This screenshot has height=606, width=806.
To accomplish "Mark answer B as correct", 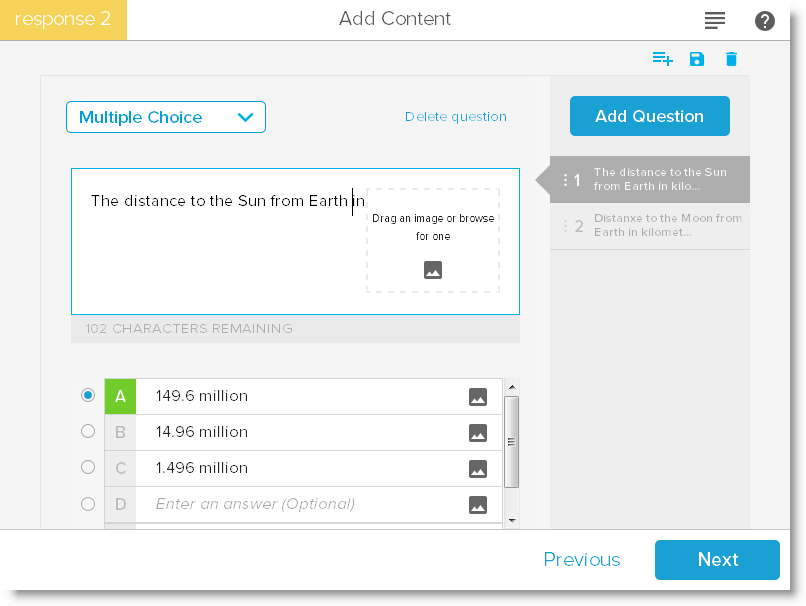I will click(88, 432).
